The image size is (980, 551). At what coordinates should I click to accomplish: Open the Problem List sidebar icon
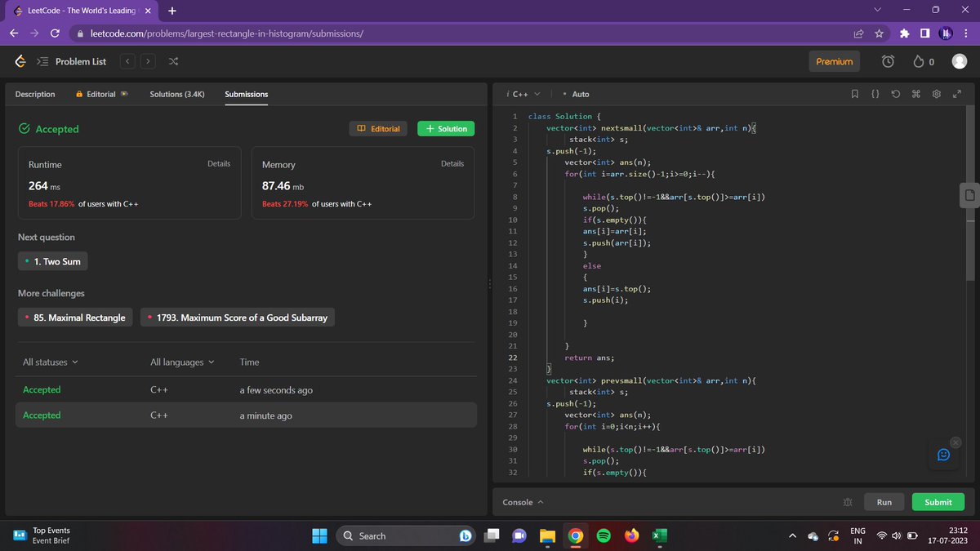click(x=42, y=61)
